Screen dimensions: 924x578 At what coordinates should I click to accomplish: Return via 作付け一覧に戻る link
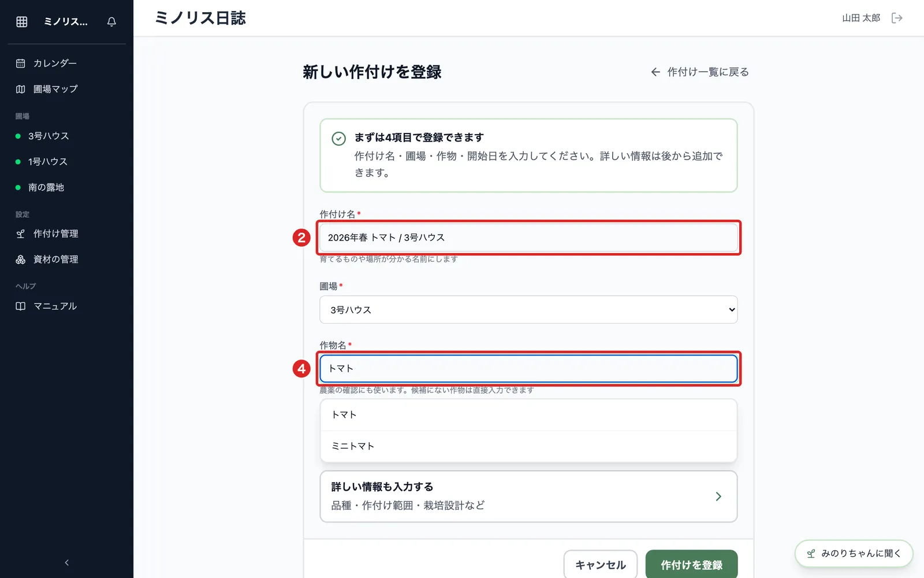(700, 72)
